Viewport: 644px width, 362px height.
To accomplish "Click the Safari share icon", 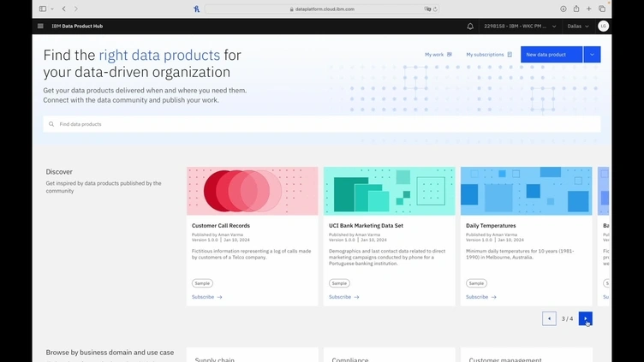I will point(576,9).
